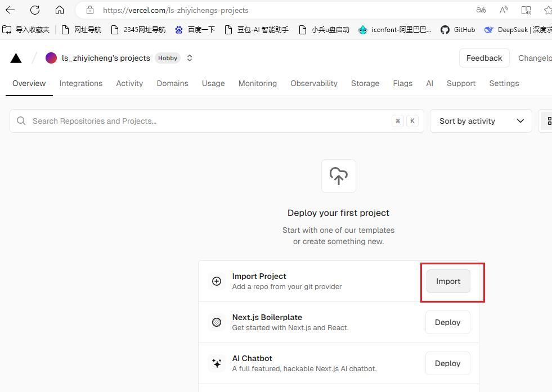This screenshot has width=552, height=392.
Task: Switch to the Monitoring tab
Action: click(258, 83)
